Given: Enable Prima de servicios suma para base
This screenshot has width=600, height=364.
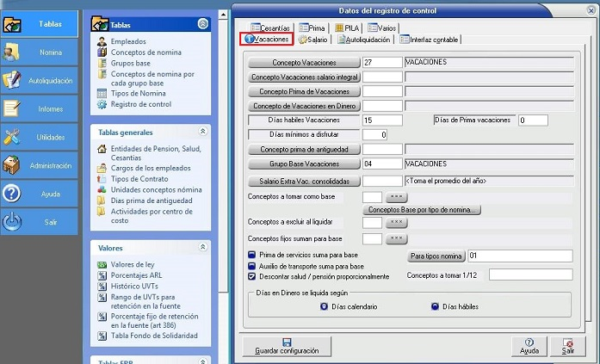Looking at the screenshot, I should point(251,256).
